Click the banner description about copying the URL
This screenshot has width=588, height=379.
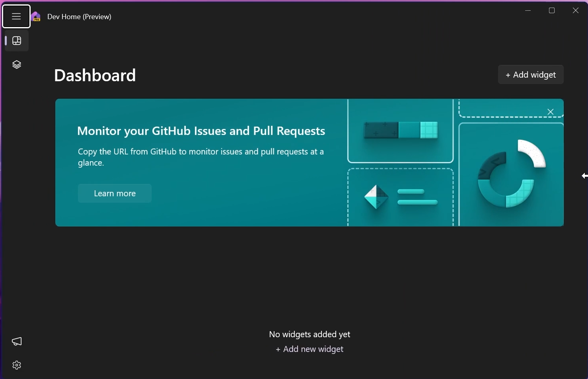point(201,157)
